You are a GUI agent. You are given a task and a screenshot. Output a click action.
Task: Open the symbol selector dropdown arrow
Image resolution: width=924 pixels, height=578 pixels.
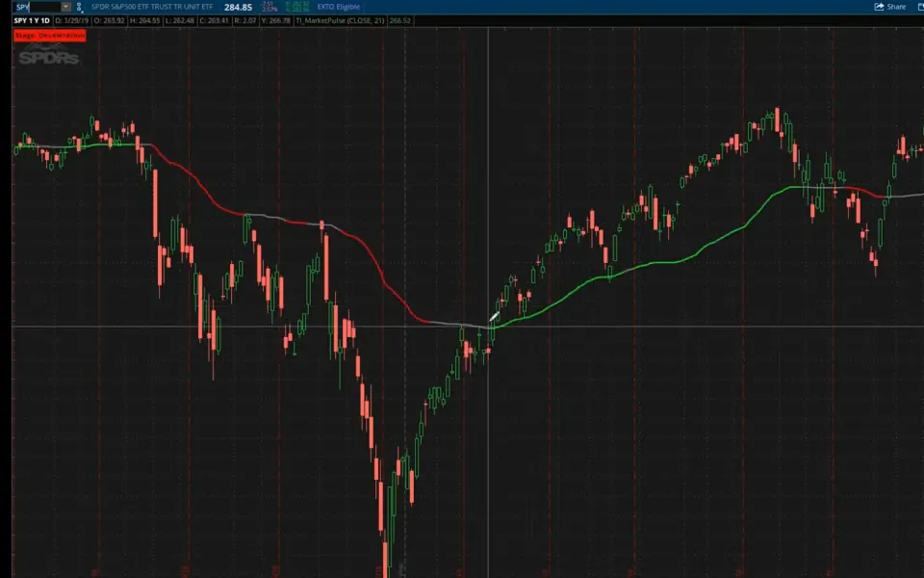tap(66, 7)
